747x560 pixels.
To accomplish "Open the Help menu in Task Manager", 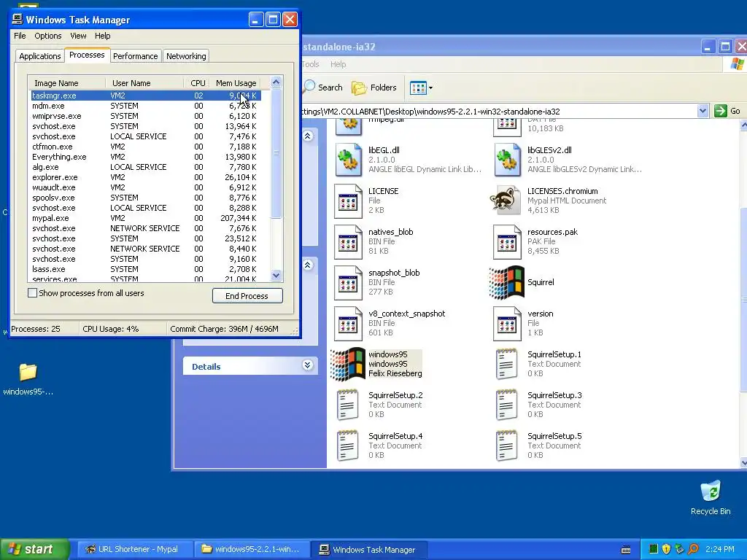I will pos(102,36).
